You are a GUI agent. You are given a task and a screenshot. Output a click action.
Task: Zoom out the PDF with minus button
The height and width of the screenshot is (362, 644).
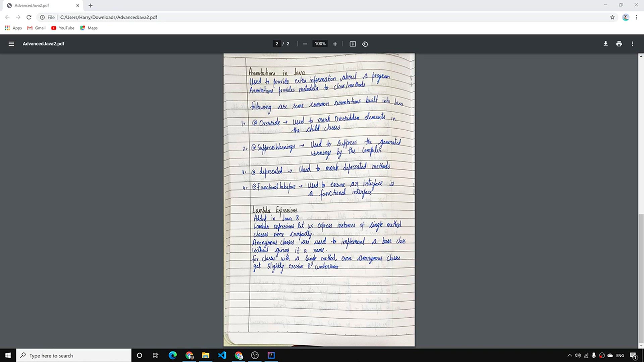click(x=305, y=44)
